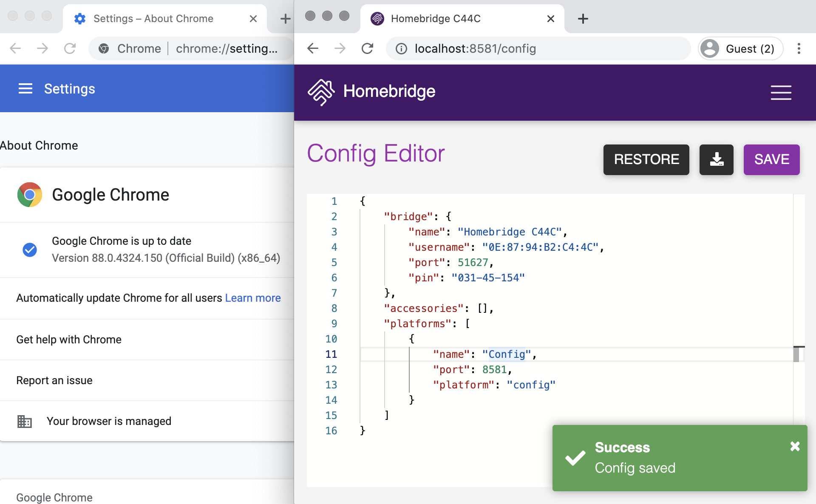Click the pin value "031-45-154"

tap(488, 278)
